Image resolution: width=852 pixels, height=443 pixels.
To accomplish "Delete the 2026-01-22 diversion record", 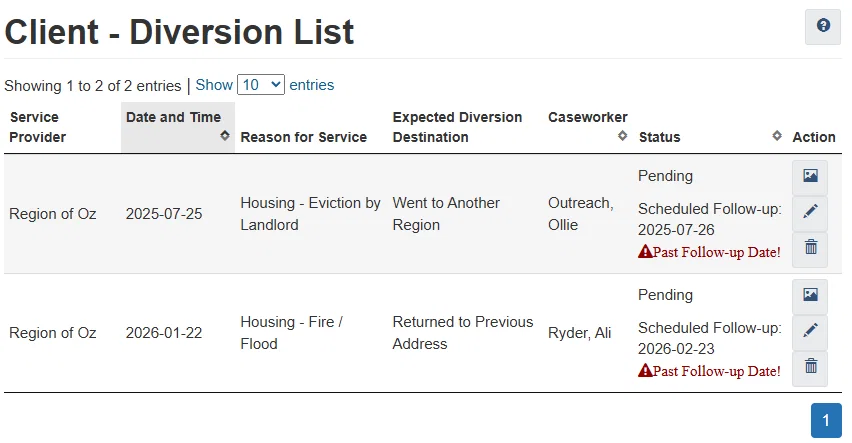I will click(x=810, y=366).
